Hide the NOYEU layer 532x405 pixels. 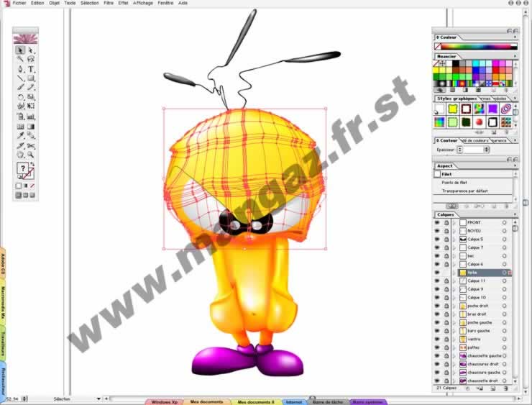pyautogui.click(x=437, y=231)
